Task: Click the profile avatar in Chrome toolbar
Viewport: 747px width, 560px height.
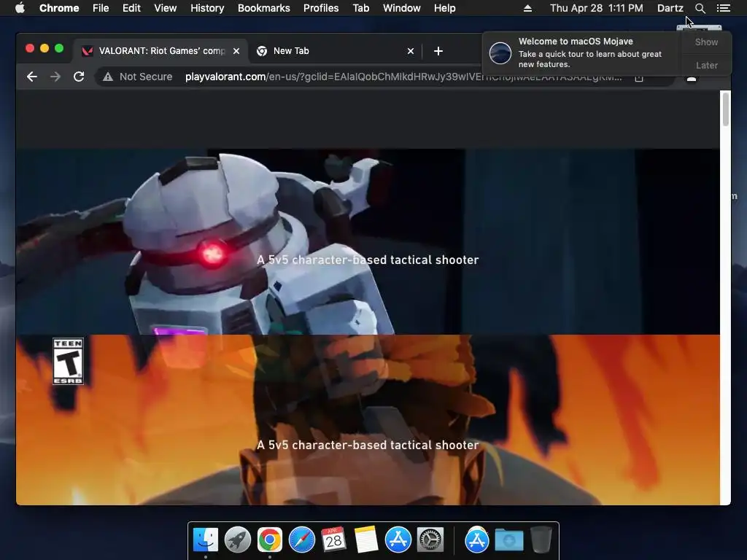Action: 692,78
